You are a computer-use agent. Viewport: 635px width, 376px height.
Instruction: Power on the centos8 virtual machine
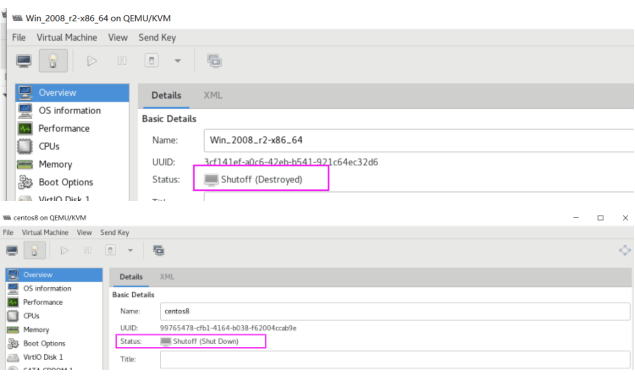[x=64, y=250]
